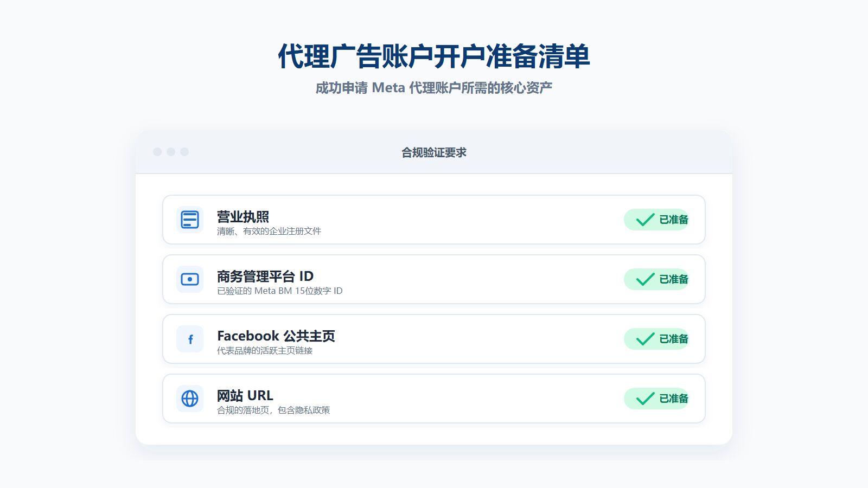Screen dimensions: 868x488
Task: Click the headline 代理广告账户开户准备清单
Action: pos(434,56)
